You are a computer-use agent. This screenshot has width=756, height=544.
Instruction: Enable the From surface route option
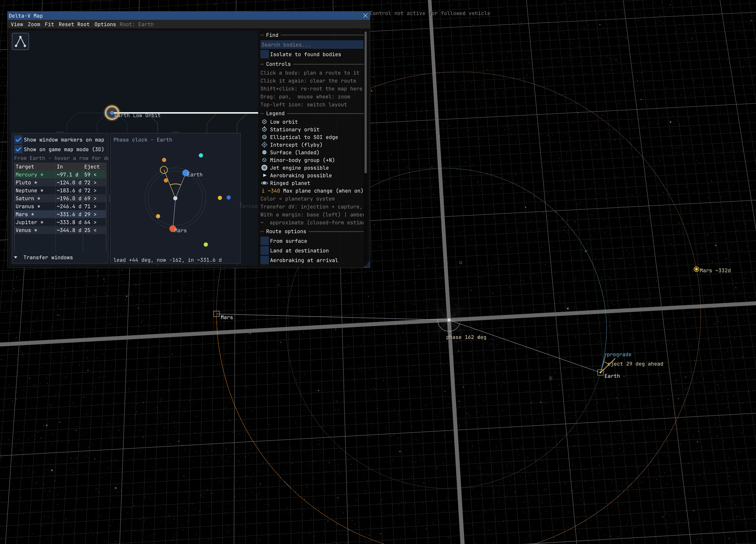pyautogui.click(x=265, y=241)
